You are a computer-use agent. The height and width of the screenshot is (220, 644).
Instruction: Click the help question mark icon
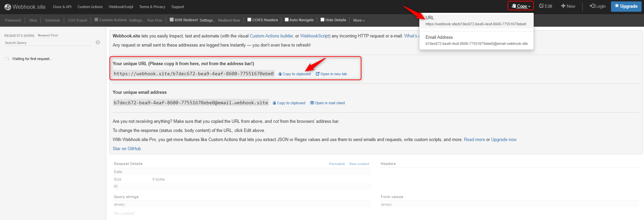tap(98, 43)
